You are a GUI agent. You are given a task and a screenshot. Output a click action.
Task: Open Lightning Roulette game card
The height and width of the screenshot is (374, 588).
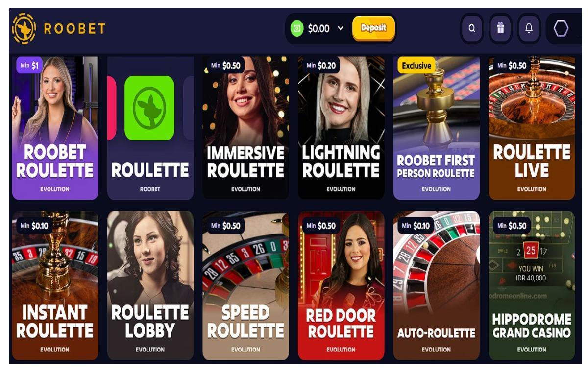click(341, 128)
